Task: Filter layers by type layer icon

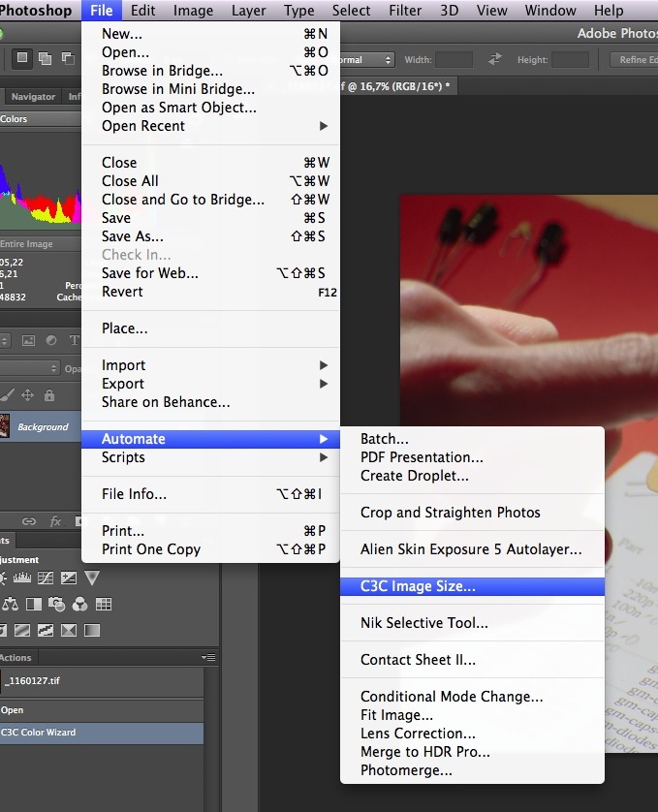Action: point(74,340)
